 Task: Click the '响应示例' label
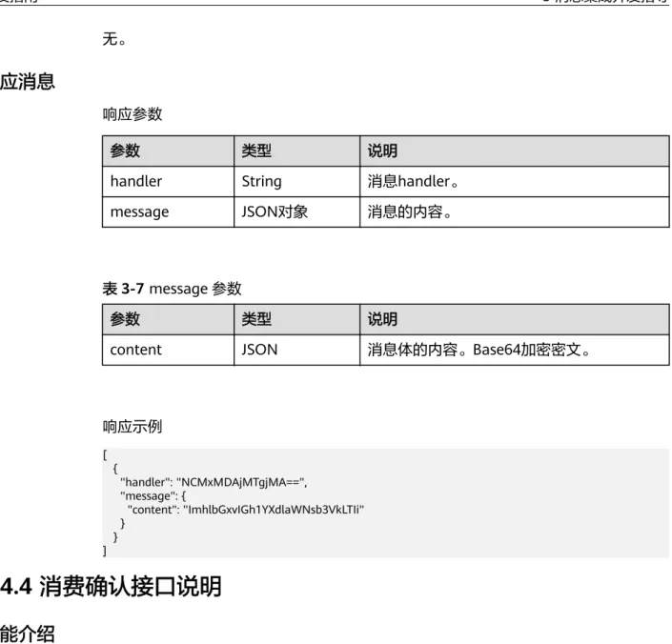point(132,427)
